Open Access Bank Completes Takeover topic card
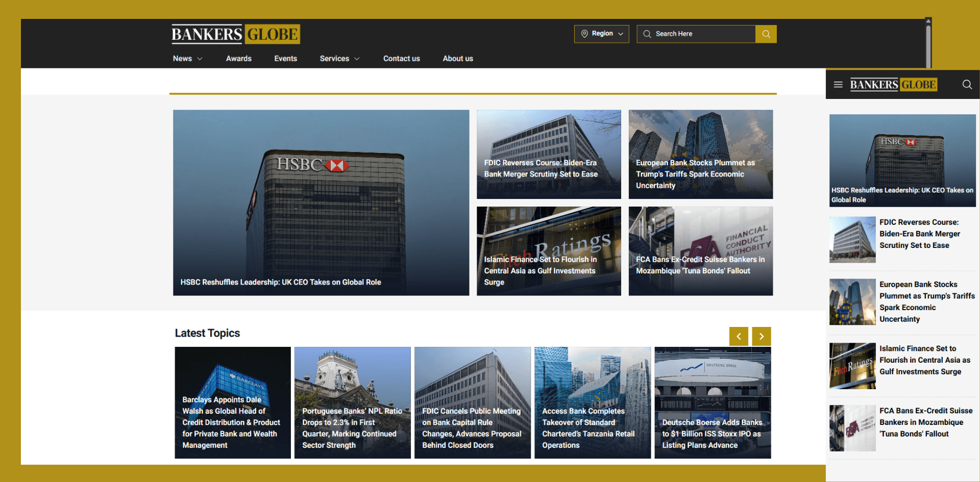Viewport: 980px width, 482px height. 593,402
